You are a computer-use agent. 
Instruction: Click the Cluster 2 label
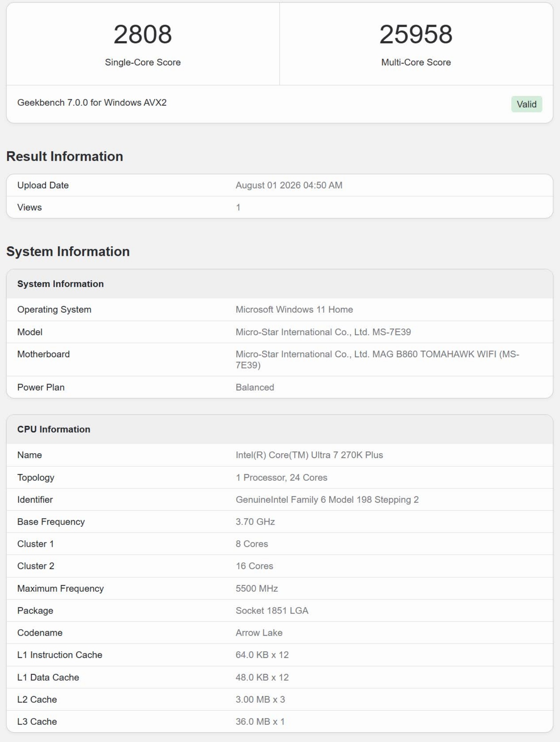36,566
